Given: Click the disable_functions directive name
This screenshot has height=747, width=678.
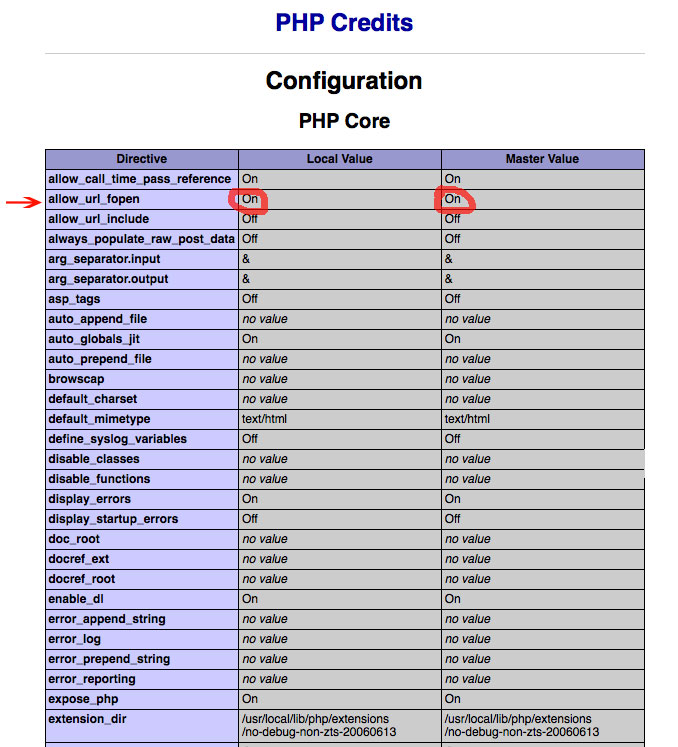Looking at the screenshot, I should click(x=99, y=479).
